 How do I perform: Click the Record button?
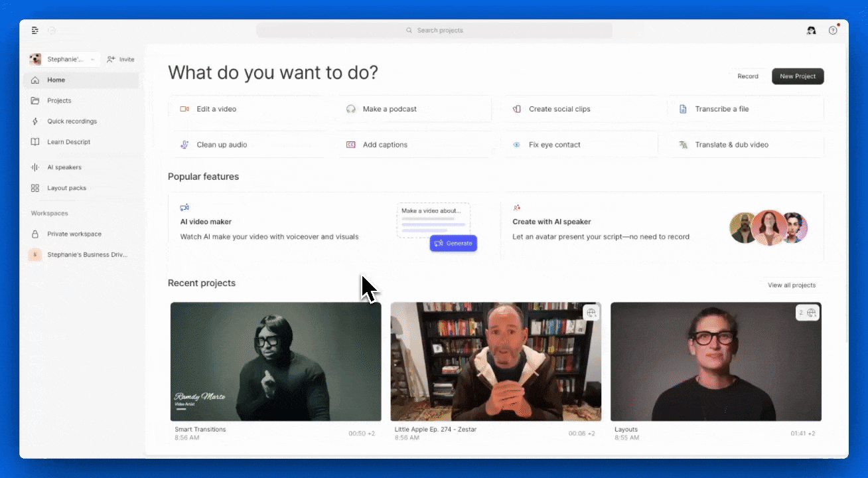748,76
